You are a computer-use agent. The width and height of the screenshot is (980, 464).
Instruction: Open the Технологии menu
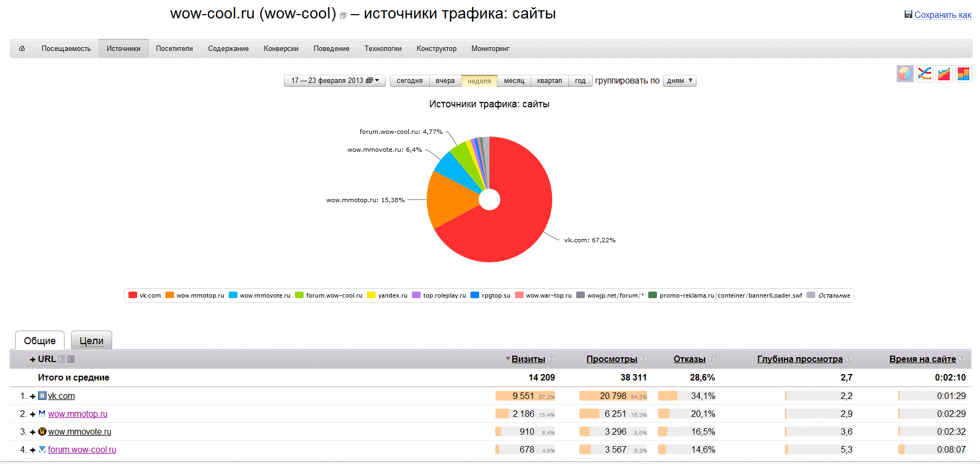(x=383, y=48)
